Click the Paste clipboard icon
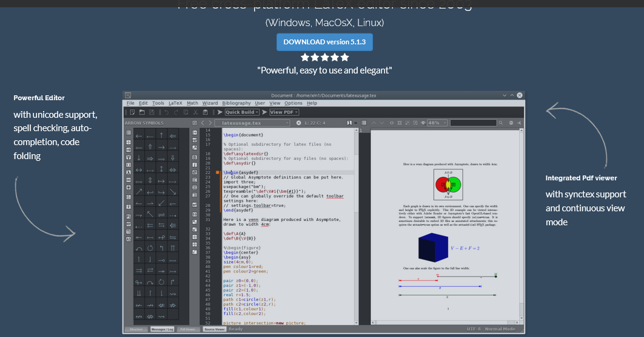The width and height of the screenshot is (644, 337). pos(206,112)
